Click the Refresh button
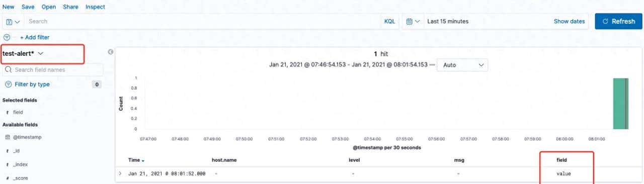The image size is (644, 184). (618, 22)
